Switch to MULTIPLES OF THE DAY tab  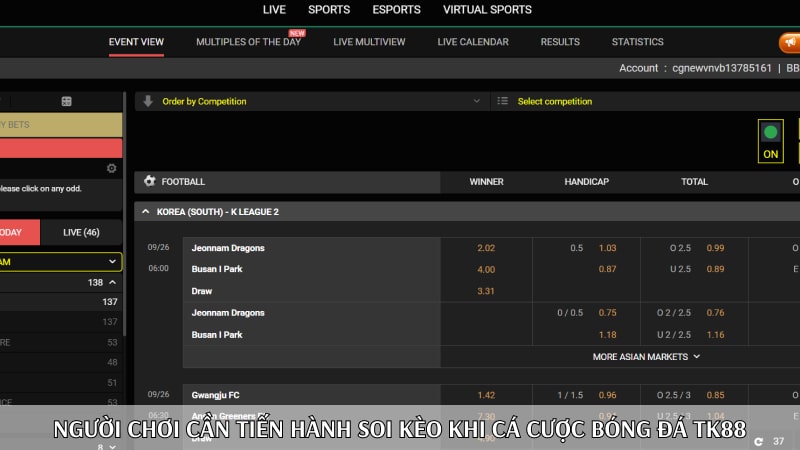click(248, 42)
